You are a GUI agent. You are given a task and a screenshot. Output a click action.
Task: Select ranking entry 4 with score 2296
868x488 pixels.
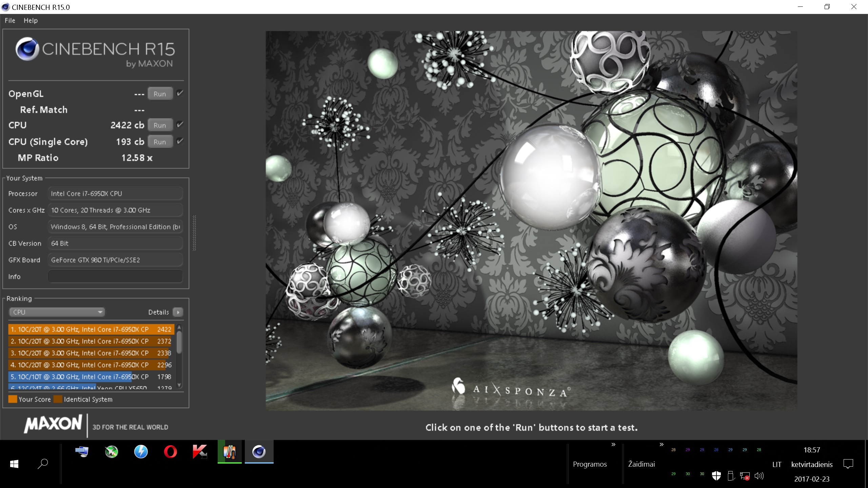click(91, 365)
